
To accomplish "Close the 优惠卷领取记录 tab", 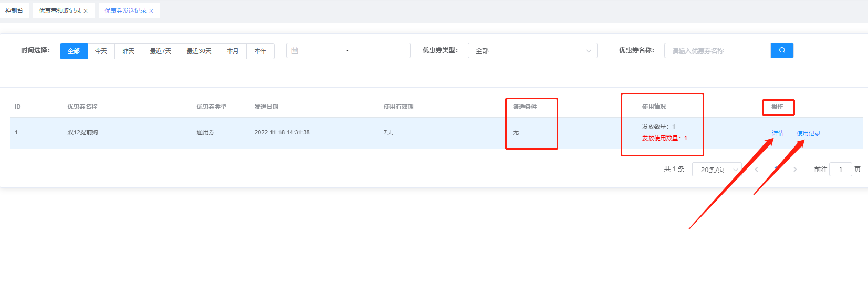I will coord(86,11).
